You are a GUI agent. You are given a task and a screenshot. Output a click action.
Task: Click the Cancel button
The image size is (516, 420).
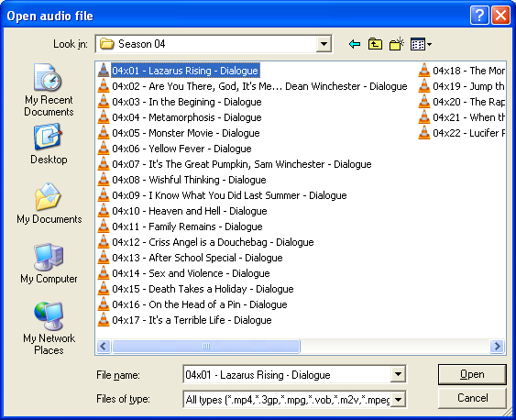(472, 398)
